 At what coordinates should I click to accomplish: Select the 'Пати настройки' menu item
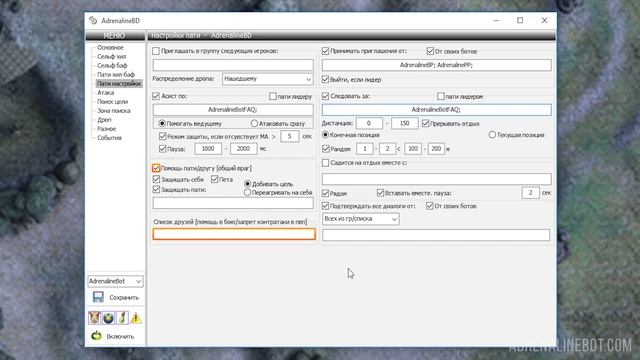click(x=119, y=84)
